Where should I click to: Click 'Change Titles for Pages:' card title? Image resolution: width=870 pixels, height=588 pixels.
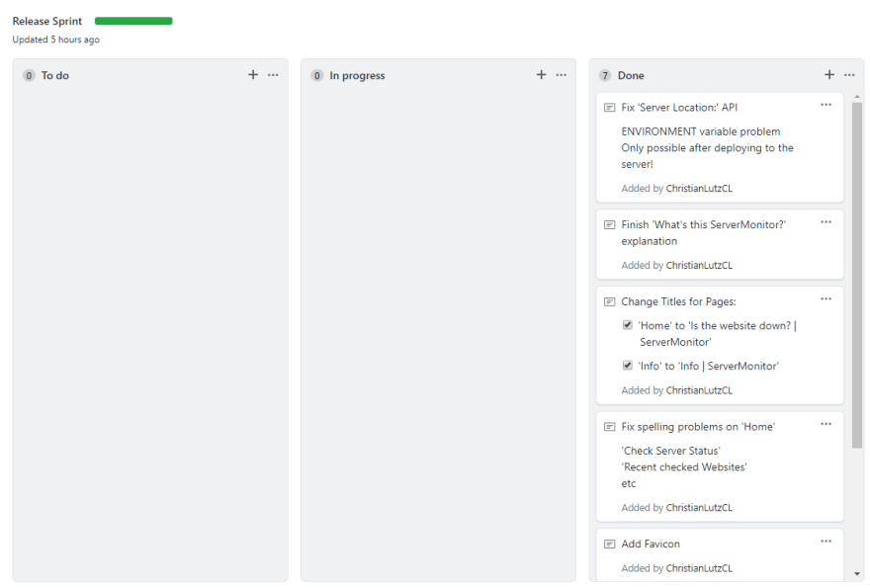pos(678,301)
